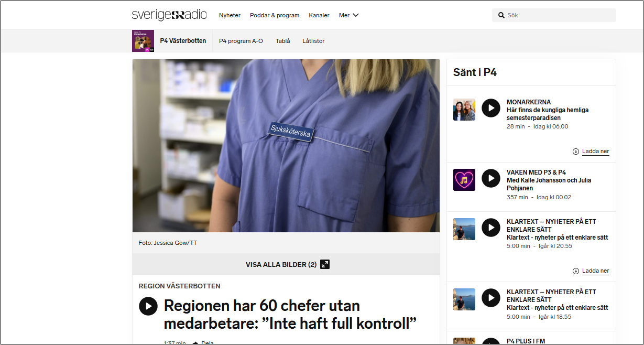Go to the Sveriges Radio logo homepage
The height and width of the screenshot is (345, 644).
(x=169, y=15)
